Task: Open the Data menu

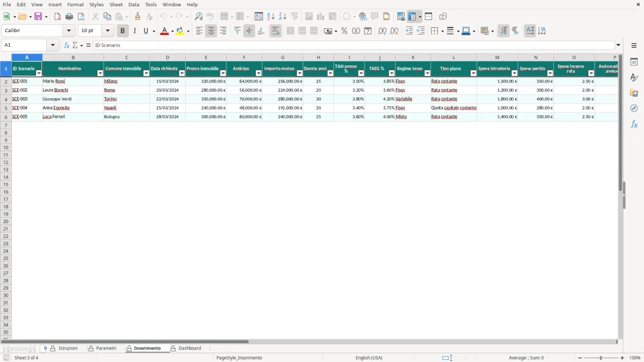Action: pos(134,4)
